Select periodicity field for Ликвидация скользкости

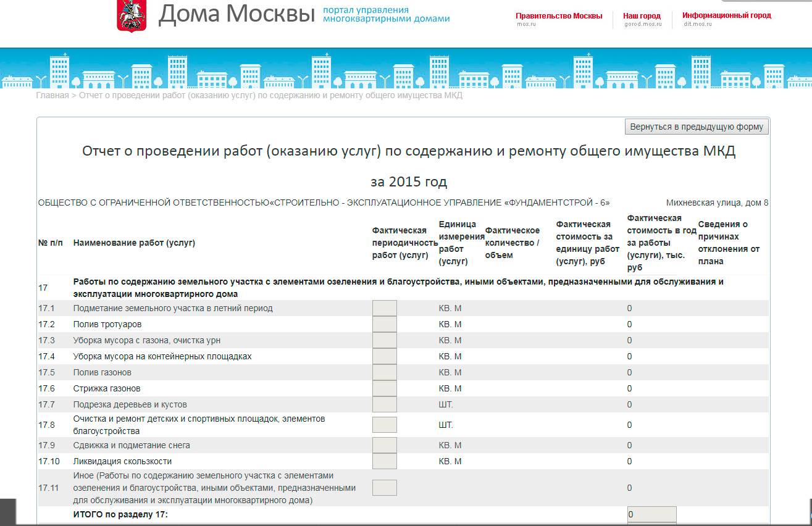click(x=384, y=461)
